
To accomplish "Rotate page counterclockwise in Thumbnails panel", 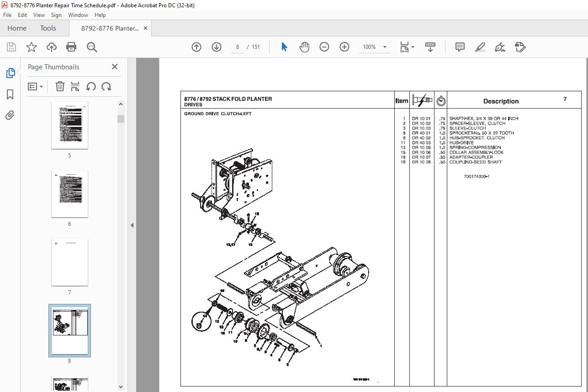I will 91,86.
